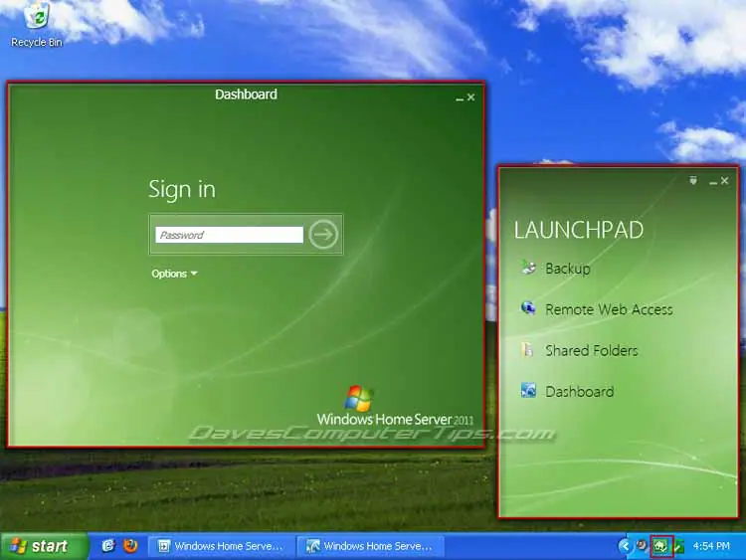Viewport: 746px width, 560px height.
Task: Close the Dashboard sign-in window
Action: 471,97
